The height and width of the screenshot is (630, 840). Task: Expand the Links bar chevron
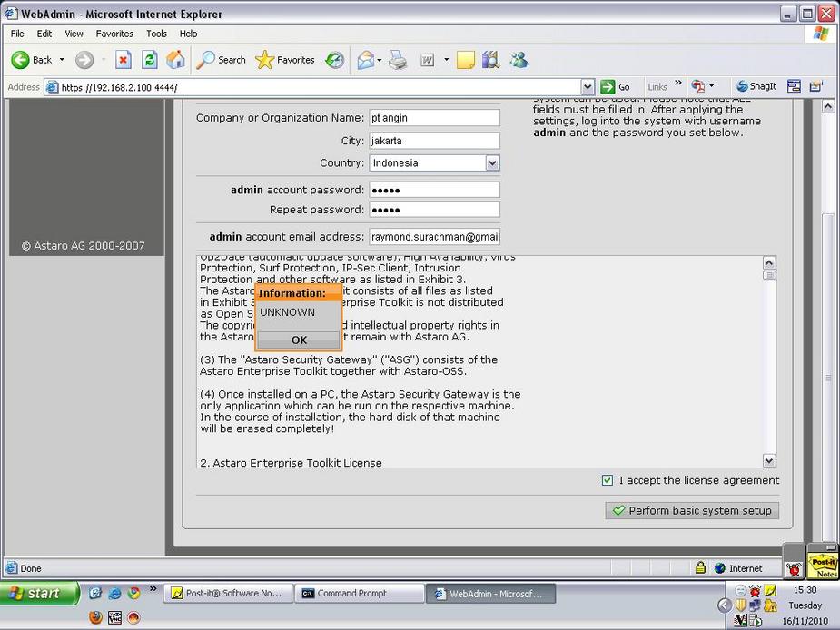(x=678, y=83)
